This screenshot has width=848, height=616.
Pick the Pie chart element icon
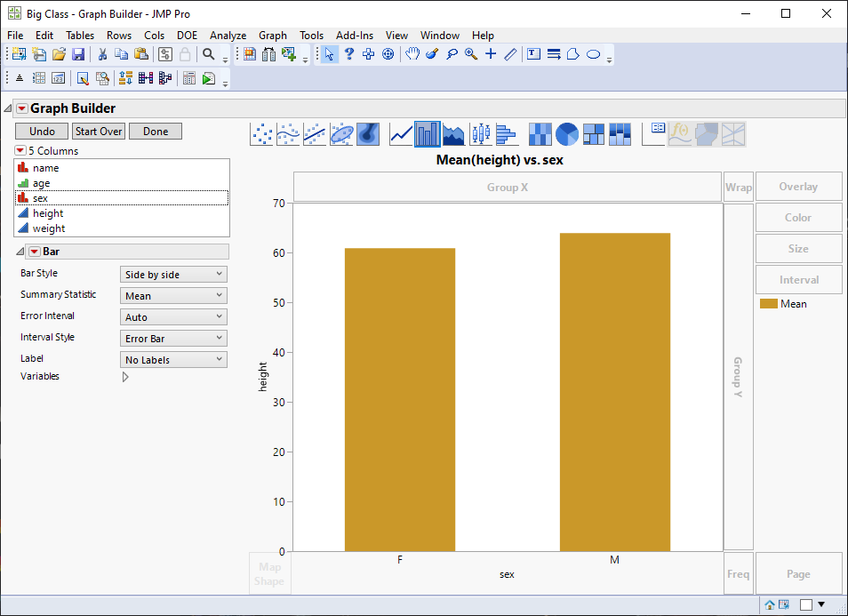pyautogui.click(x=567, y=134)
